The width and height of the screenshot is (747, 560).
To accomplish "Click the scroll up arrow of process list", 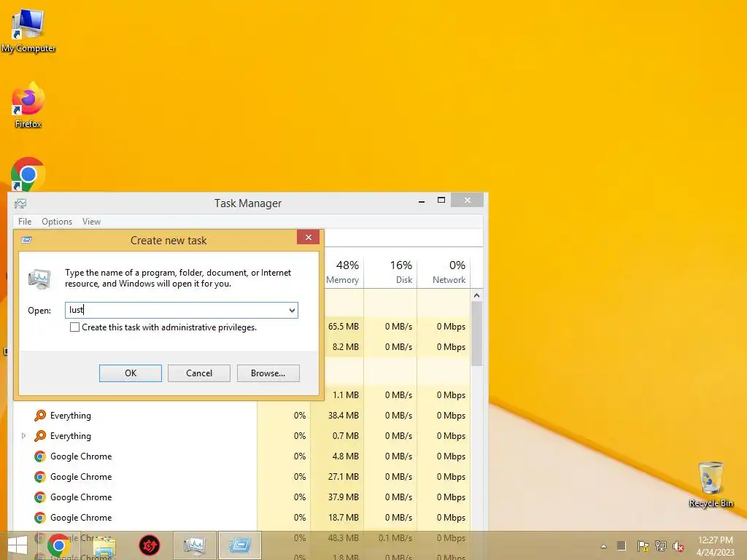I will pyautogui.click(x=476, y=296).
